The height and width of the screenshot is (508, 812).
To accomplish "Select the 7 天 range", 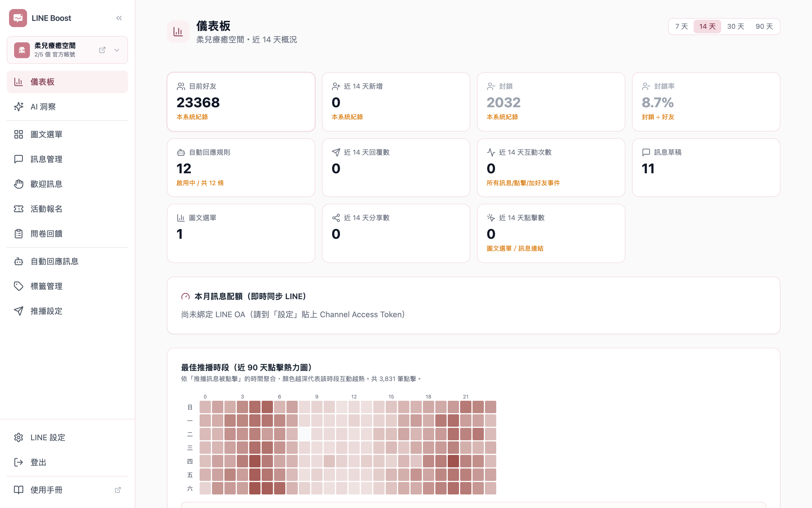I will 681,27.
